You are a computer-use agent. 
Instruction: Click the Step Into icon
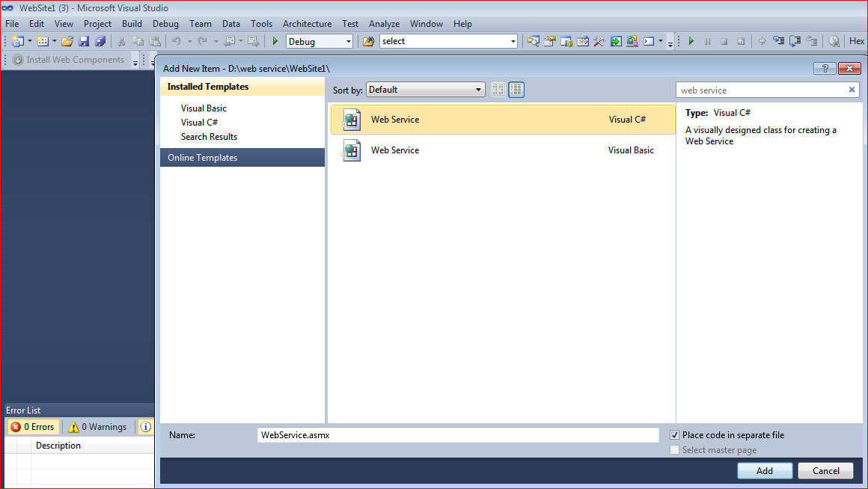(778, 41)
